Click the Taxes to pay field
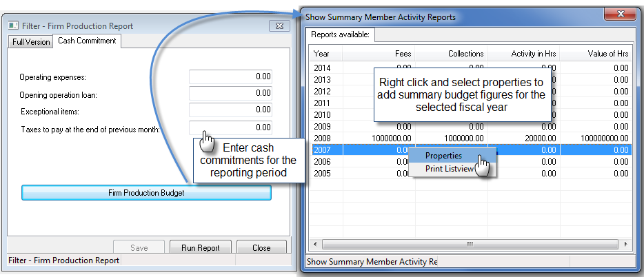The height and width of the screenshot is (277, 644). click(230, 127)
